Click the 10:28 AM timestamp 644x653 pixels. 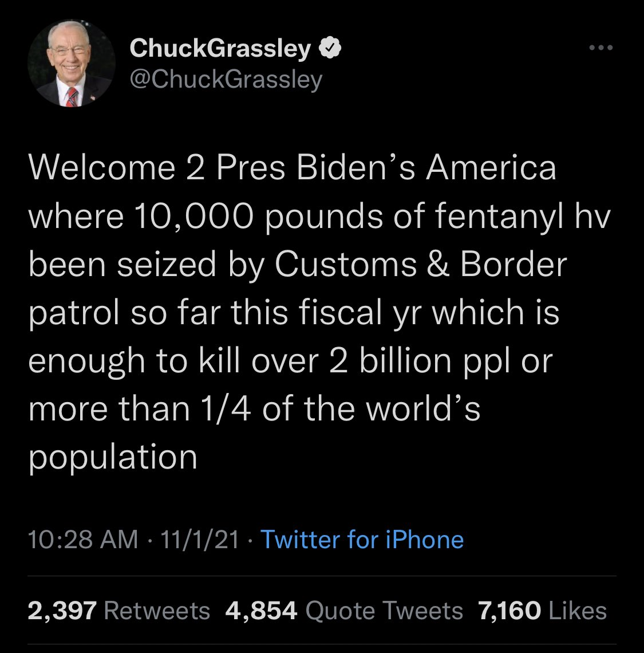pyautogui.click(x=83, y=539)
